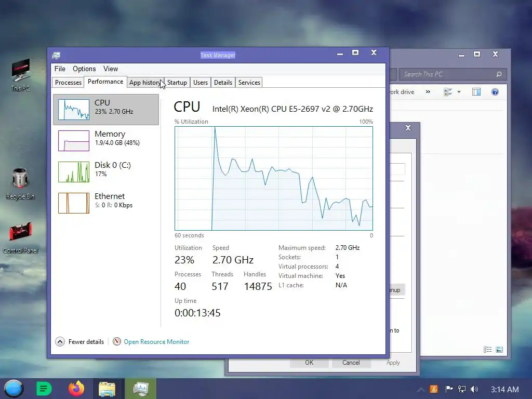
Task: Show hidden tray icons arrow
Action: pyautogui.click(x=421, y=390)
